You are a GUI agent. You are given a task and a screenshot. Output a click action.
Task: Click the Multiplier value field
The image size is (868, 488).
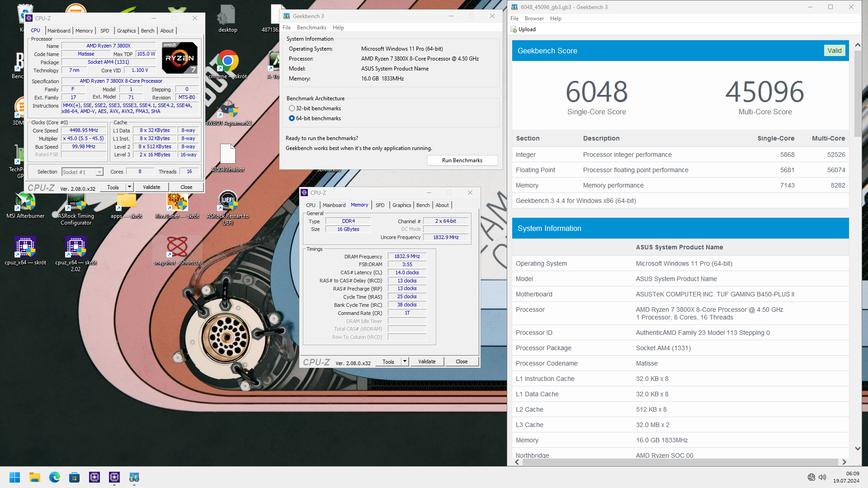tap(84, 139)
